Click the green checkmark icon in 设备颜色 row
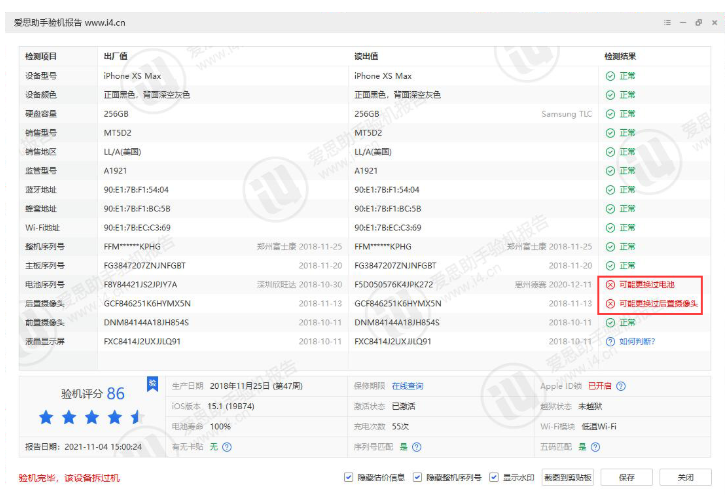Image resolution: width=726 pixels, height=495 pixels. tap(610, 95)
